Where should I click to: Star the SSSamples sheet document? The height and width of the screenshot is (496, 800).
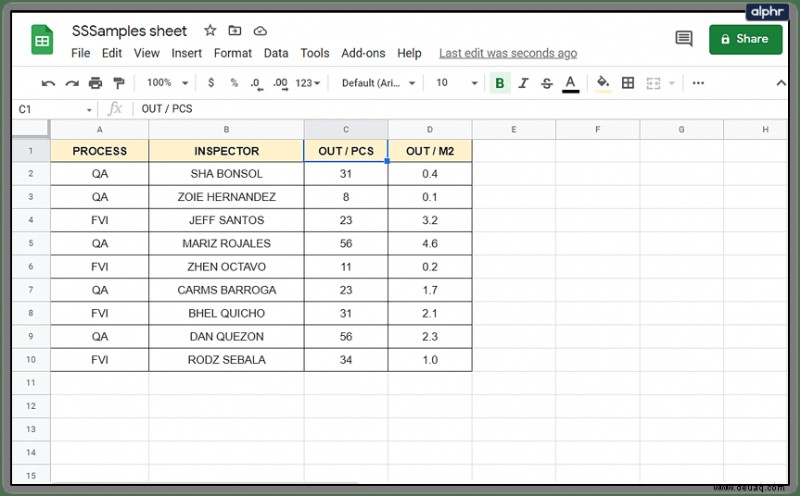pos(210,31)
